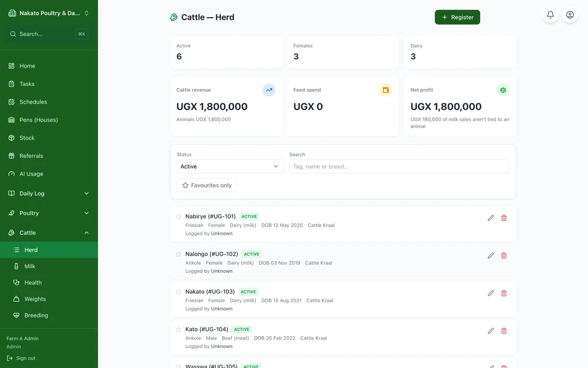Viewport: 588px width, 368px height.
Task: Click the Weights scale icon
Action: (x=16, y=299)
